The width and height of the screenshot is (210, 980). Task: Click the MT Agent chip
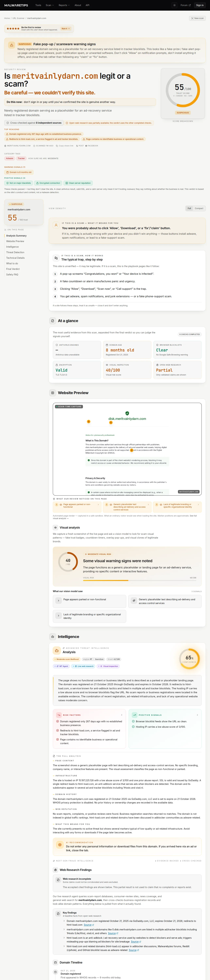pyautogui.click(x=61, y=666)
